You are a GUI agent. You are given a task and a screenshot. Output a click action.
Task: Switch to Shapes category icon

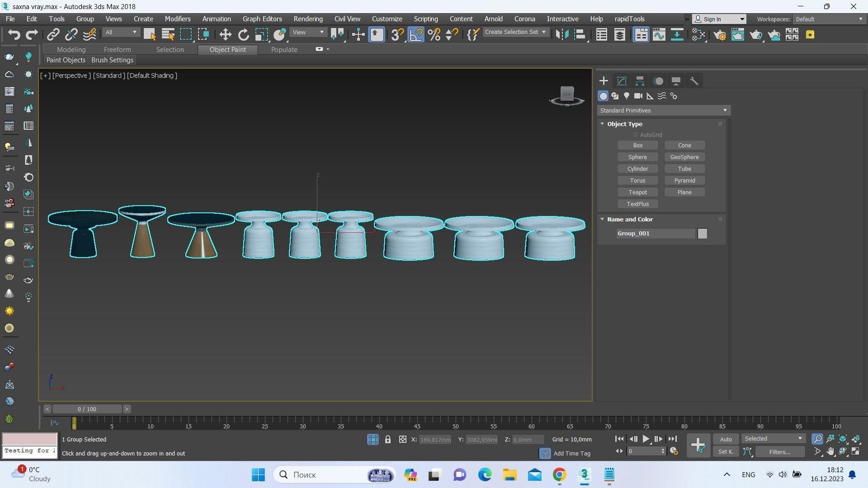(615, 96)
